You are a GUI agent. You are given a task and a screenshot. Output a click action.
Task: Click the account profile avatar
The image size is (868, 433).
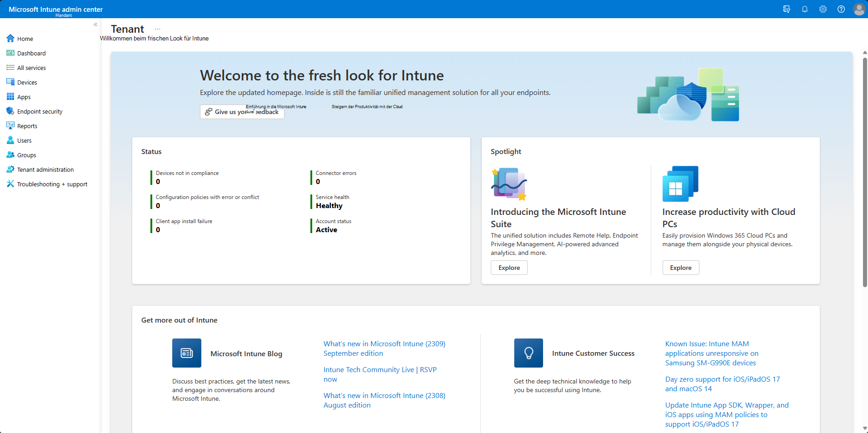tap(859, 9)
